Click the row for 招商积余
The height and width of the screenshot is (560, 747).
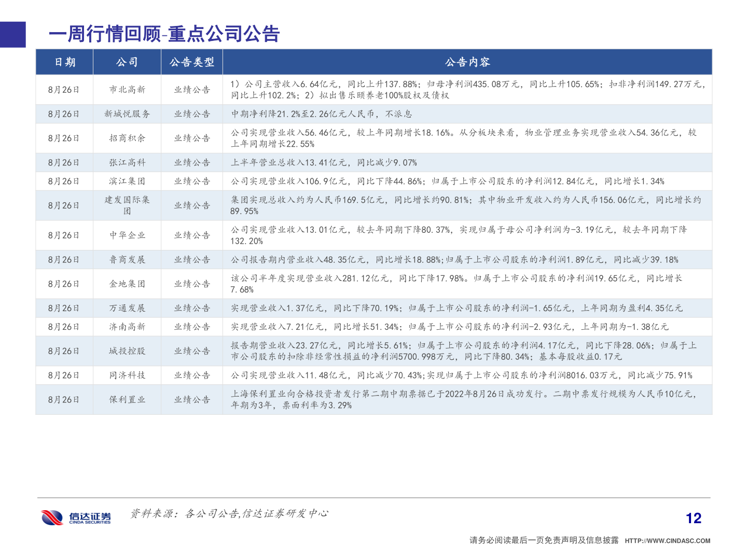(127, 138)
